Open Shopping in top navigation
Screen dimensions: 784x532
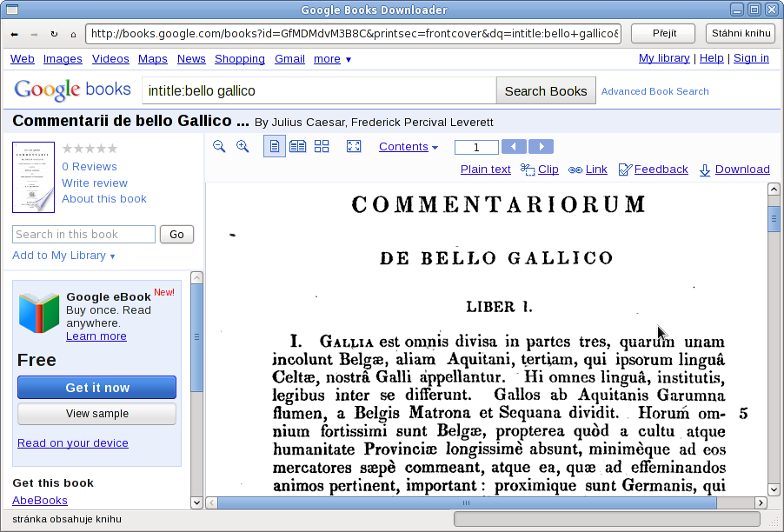[240, 59]
